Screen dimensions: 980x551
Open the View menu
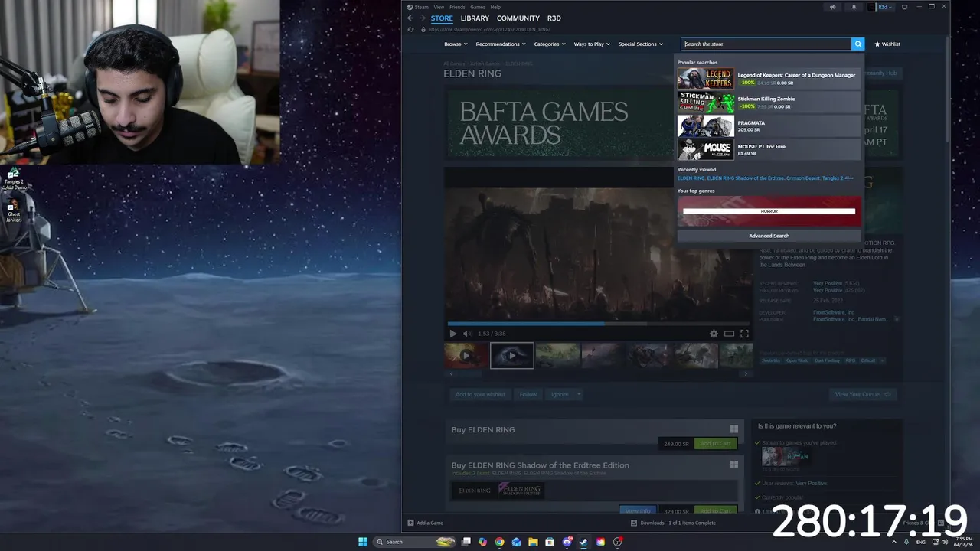pos(439,7)
